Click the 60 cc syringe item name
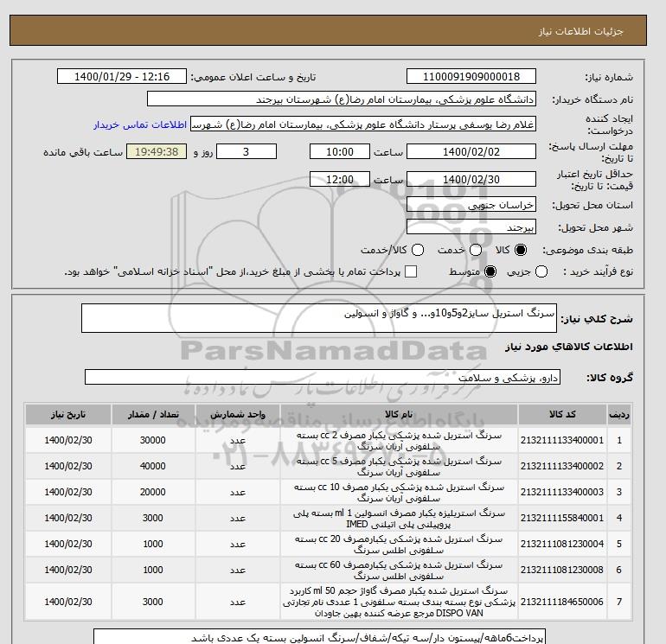The width and height of the screenshot is (666, 644). click(x=399, y=571)
